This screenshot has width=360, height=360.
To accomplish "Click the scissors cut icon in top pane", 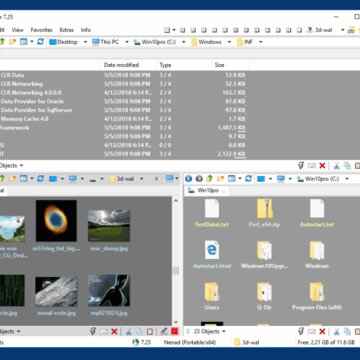I will pyautogui.click(x=336, y=166).
